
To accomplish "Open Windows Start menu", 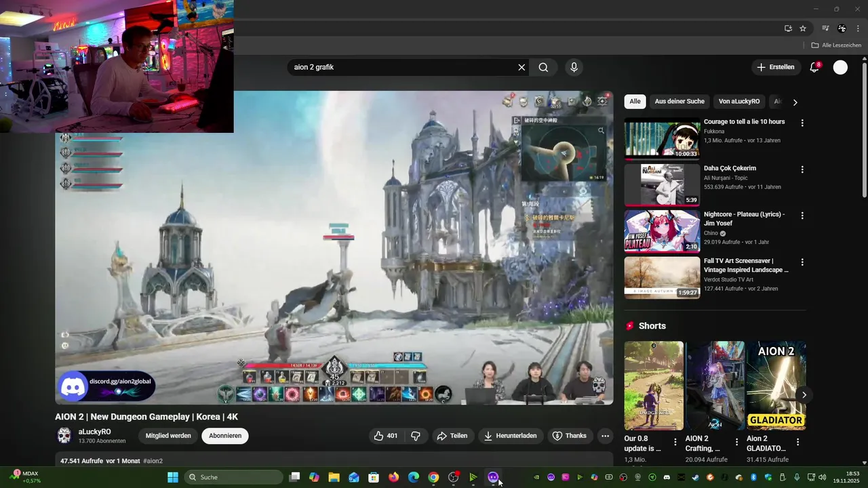I will (x=173, y=477).
